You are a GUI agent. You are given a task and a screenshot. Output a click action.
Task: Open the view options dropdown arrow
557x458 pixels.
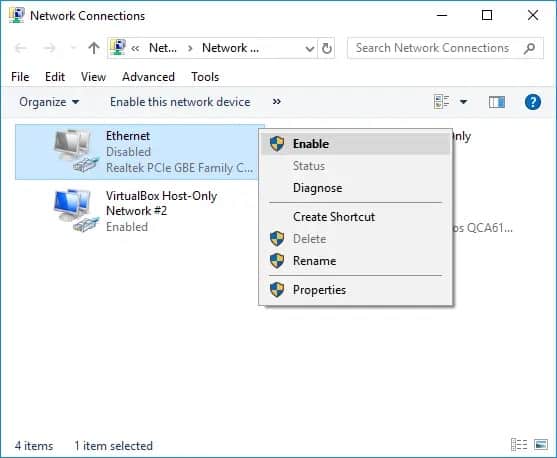463,102
